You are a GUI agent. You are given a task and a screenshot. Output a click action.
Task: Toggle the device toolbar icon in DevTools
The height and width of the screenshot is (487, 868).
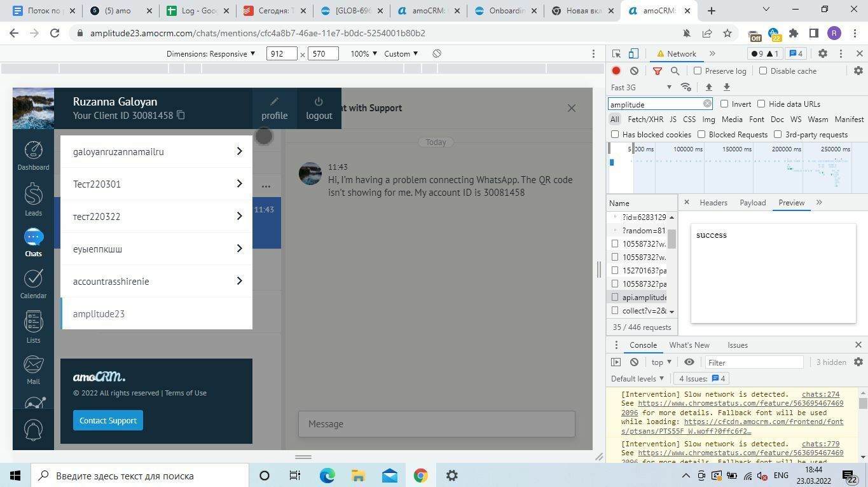(633, 54)
